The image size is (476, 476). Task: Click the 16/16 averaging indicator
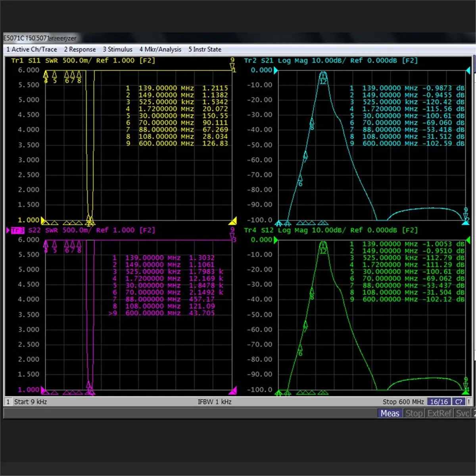click(x=439, y=402)
